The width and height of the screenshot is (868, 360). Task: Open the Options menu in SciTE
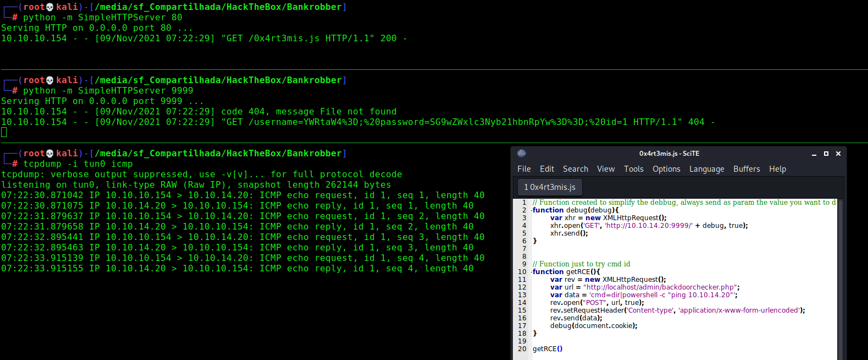[x=666, y=169]
